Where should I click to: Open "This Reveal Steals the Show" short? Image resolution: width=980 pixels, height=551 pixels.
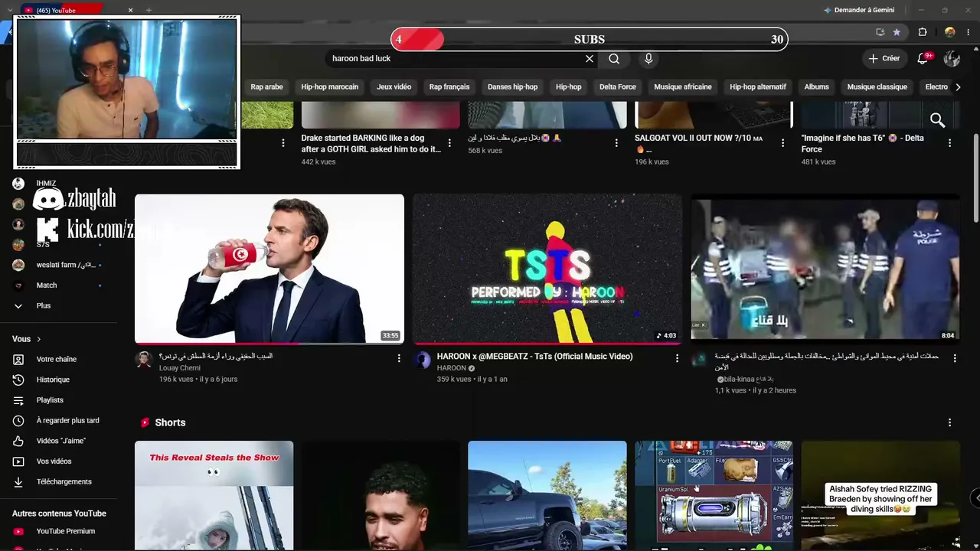tap(214, 495)
